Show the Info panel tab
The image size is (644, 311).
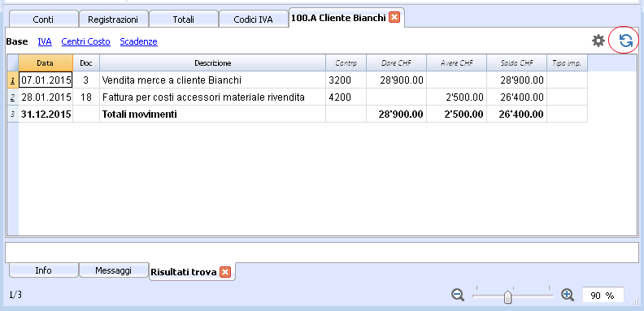coord(44,270)
